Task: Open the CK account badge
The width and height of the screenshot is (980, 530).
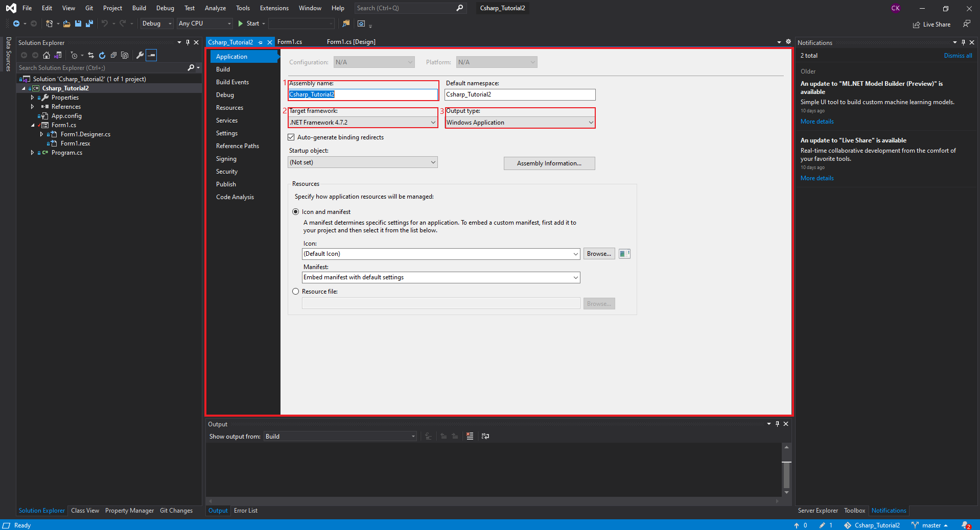Action: click(895, 8)
